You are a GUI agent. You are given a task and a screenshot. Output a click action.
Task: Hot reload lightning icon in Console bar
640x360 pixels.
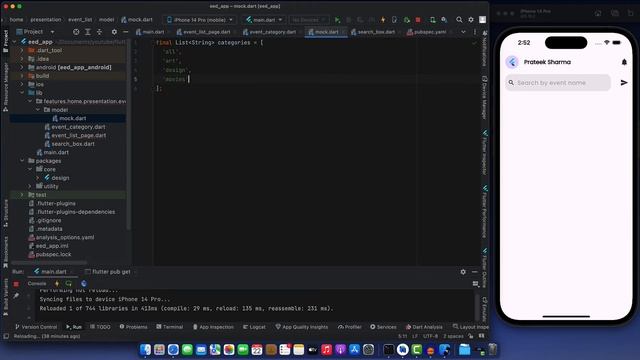(x=57, y=283)
